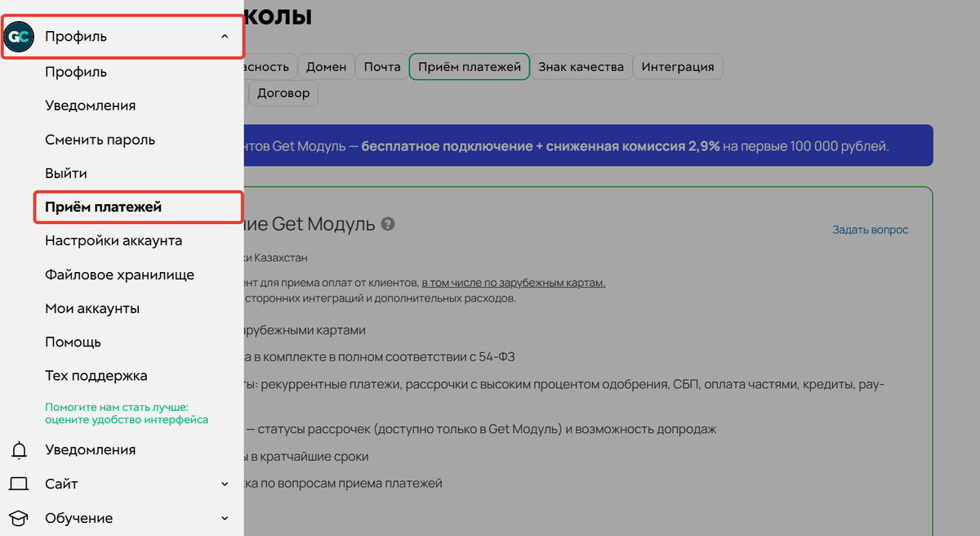Click the 'статусы рассрочек' text line
The width and height of the screenshot is (980, 536).
point(479,429)
